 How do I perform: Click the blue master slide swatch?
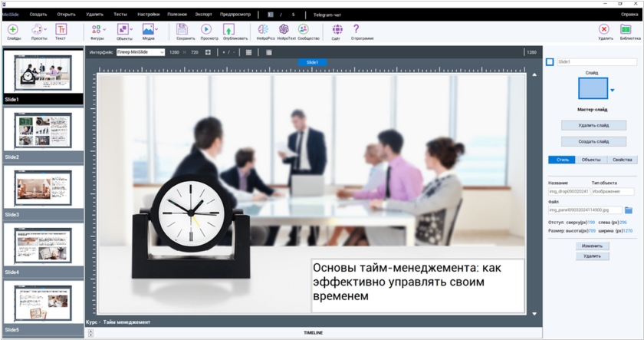coord(593,88)
